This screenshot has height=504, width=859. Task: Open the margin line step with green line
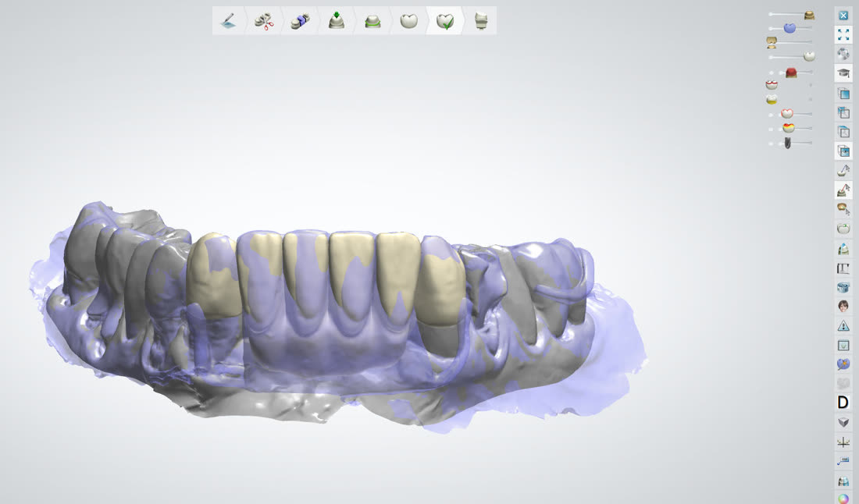coord(372,21)
